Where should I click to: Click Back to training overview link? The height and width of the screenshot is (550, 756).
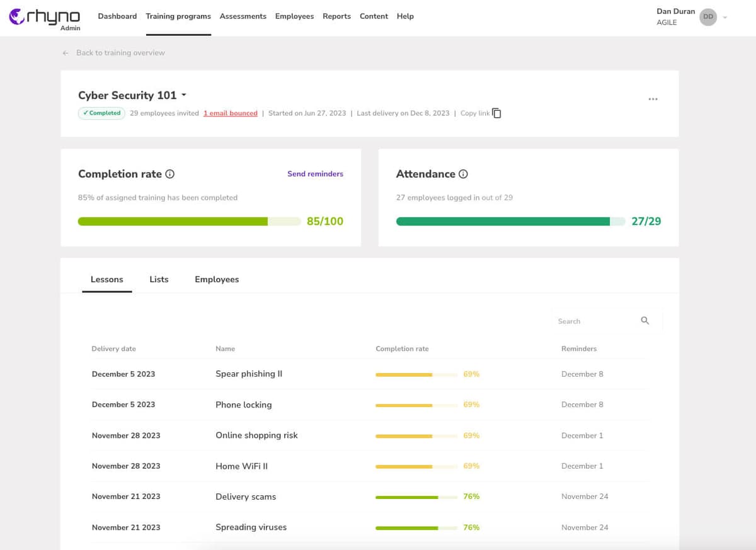[120, 53]
